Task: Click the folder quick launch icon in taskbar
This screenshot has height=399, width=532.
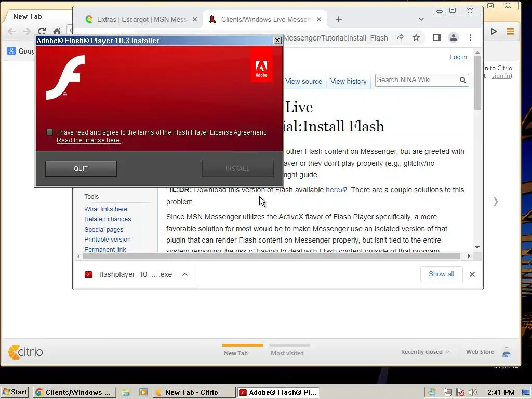Action: click(x=126, y=393)
